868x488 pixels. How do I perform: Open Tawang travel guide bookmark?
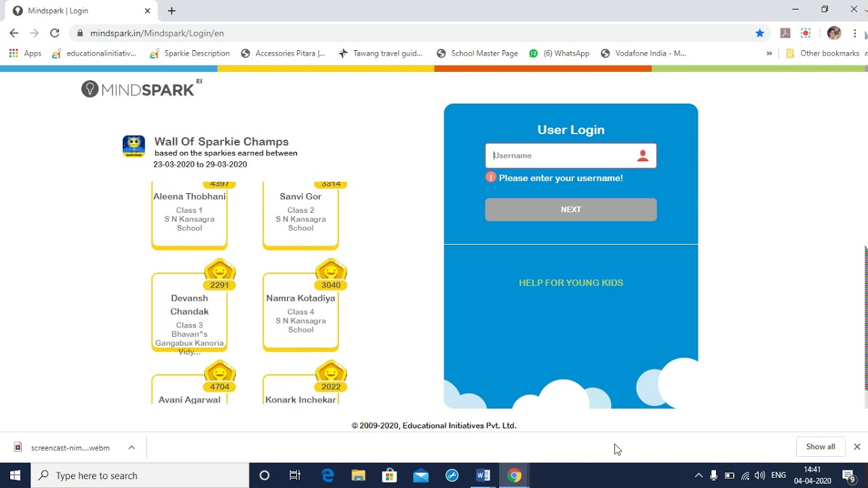(380, 53)
